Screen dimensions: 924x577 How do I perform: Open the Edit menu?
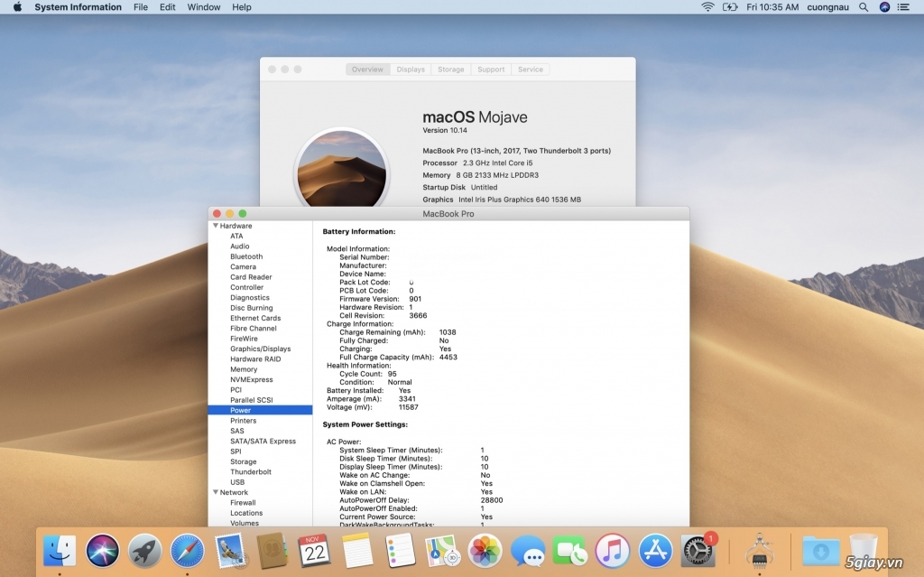pyautogui.click(x=167, y=7)
